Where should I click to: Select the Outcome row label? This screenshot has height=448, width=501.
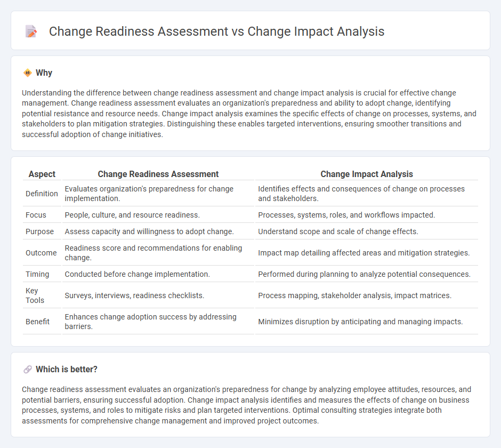pyautogui.click(x=42, y=253)
